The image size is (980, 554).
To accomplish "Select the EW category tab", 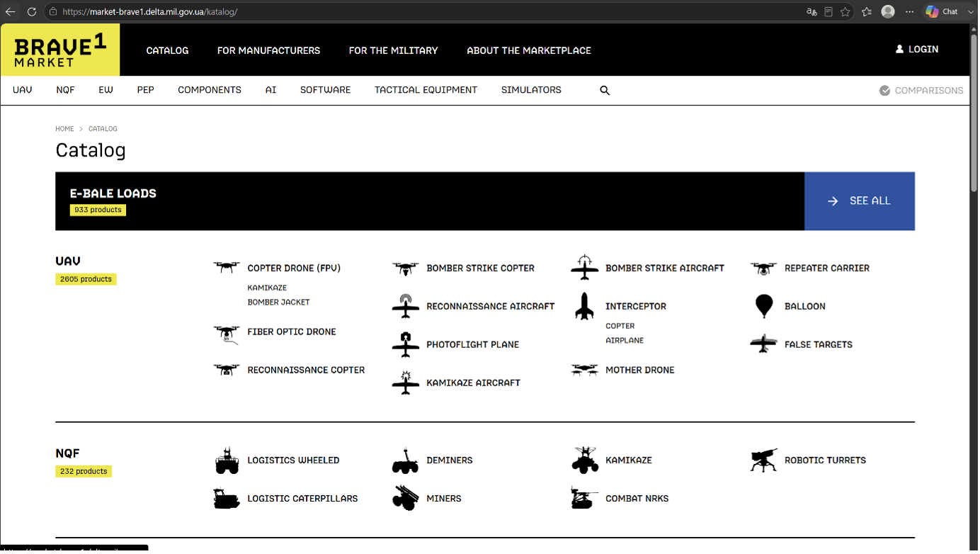I will point(106,90).
